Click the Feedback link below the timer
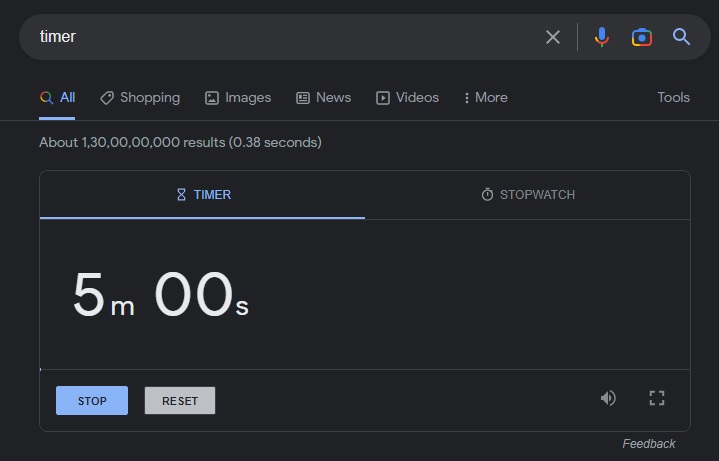 coord(648,444)
